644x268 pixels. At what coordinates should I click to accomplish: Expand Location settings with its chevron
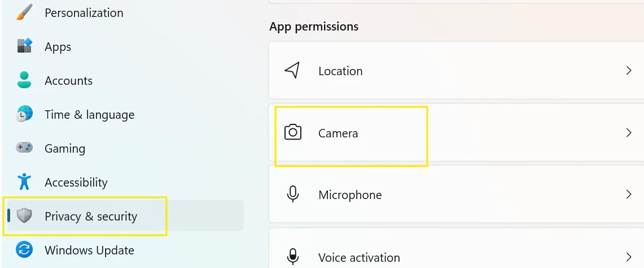point(628,71)
